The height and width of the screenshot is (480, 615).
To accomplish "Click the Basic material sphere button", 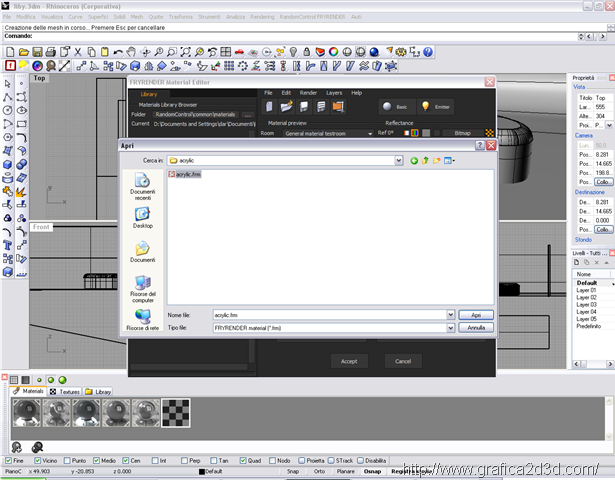I will [395, 107].
